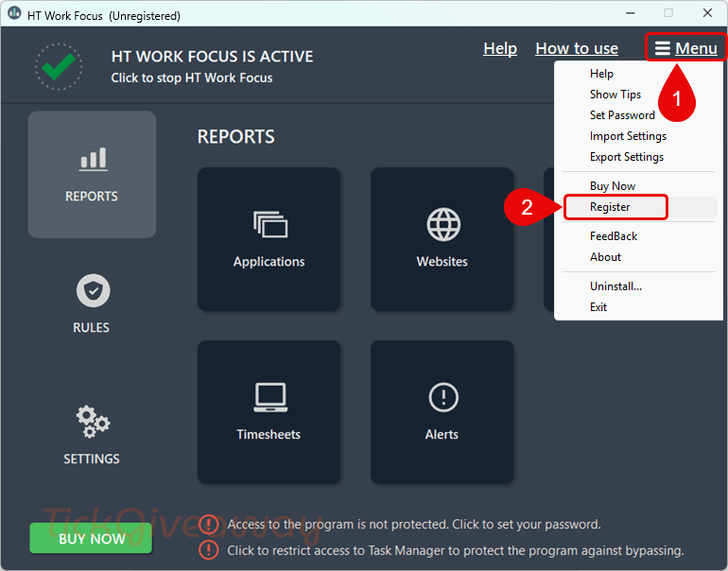Click HT WORK FOCUS IS ACTIVE heading
This screenshot has width=728, height=571.
[212, 57]
